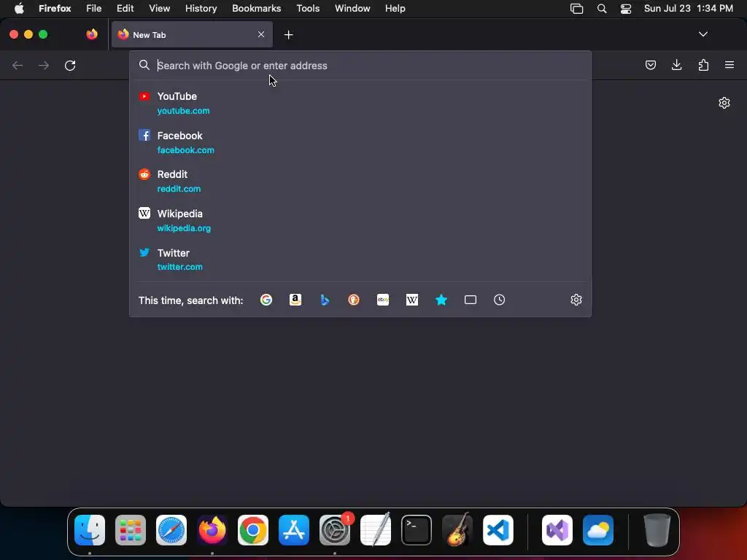This screenshot has width=747, height=560.
Task: Open Spotlight search in menu bar
Action: tap(602, 9)
